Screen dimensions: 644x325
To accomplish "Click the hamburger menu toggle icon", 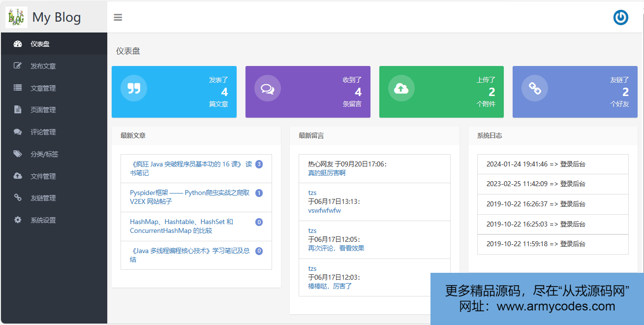I will click(x=118, y=17).
